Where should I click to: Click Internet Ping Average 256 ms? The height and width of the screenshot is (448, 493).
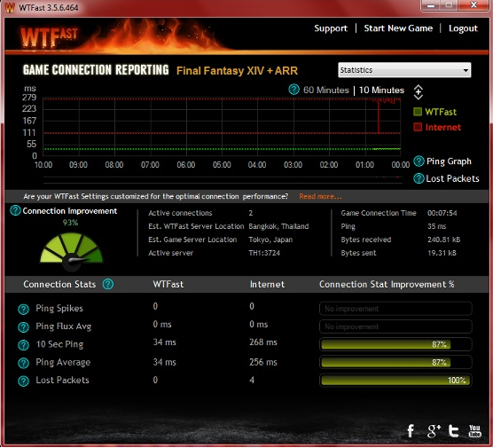point(263,362)
